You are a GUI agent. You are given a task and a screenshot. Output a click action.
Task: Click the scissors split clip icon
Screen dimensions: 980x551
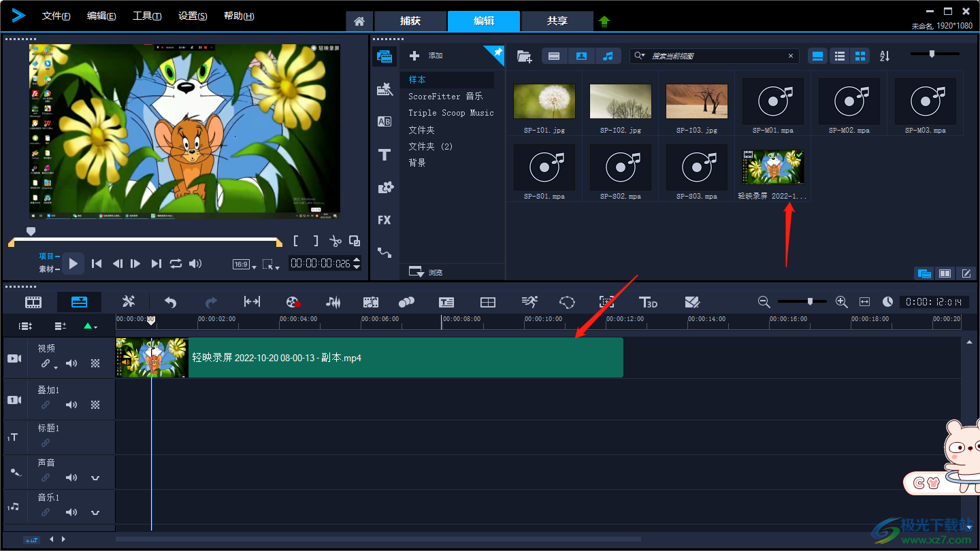pos(335,241)
